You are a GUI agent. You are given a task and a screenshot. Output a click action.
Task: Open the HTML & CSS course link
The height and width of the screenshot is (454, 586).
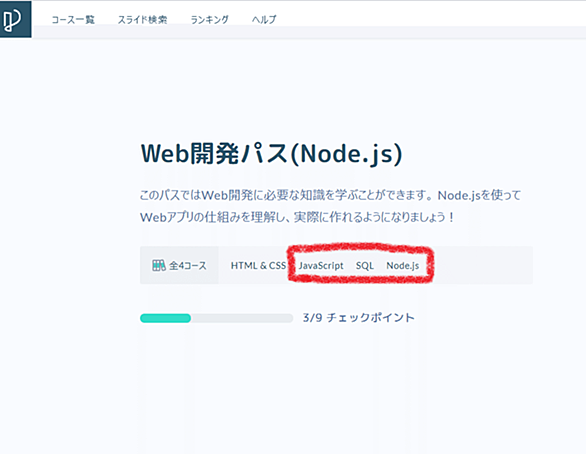[258, 266]
